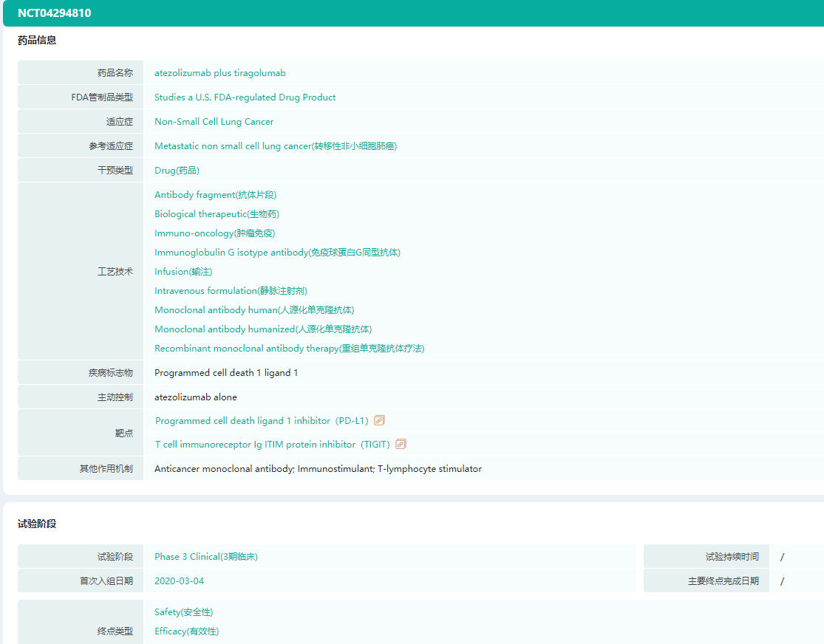This screenshot has width=824, height=644.
Task: Open Monoclonal antibody humanized link
Action: [x=262, y=329]
